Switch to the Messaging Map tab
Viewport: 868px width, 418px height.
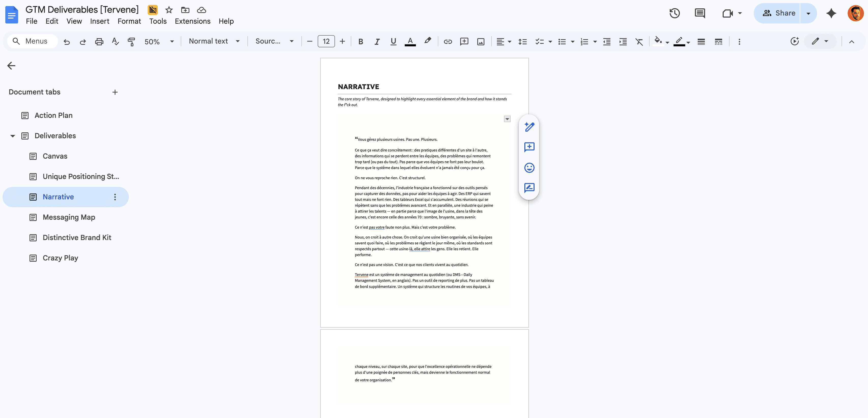[69, 217]
